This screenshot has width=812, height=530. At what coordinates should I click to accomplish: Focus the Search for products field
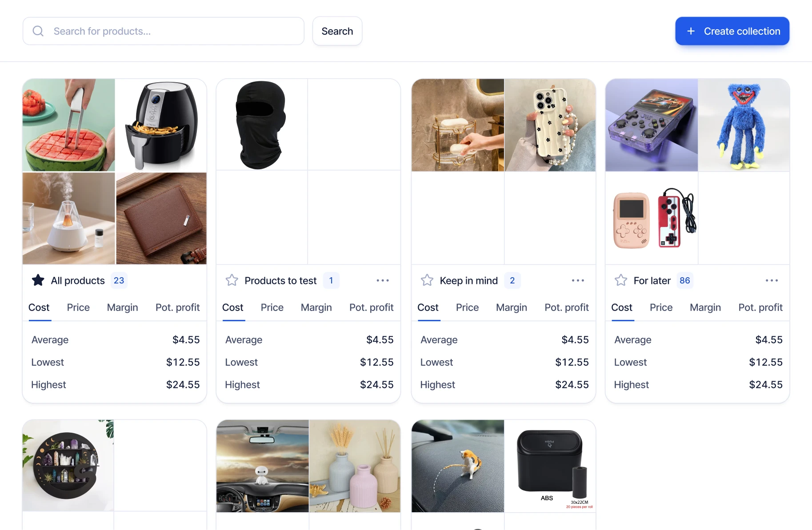click(164, 31)
